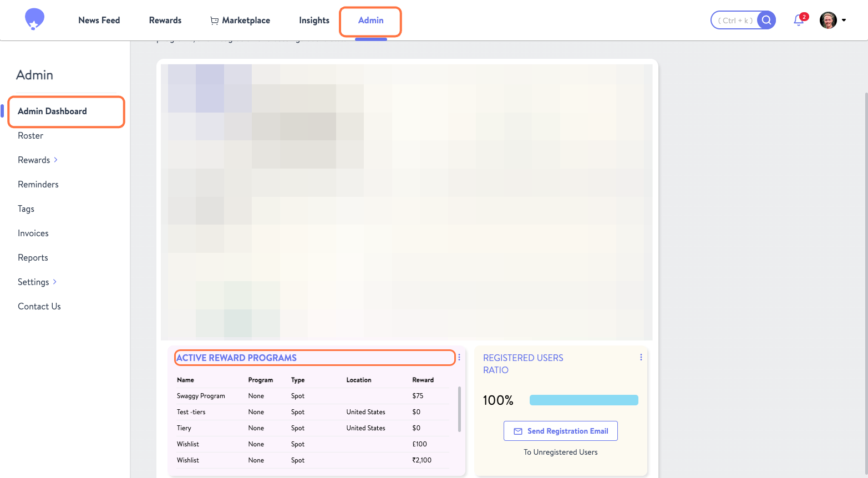Viewport: 868px width, 478px height.
Task: Open the Marketplace cart icon
Action: point(214,20)
